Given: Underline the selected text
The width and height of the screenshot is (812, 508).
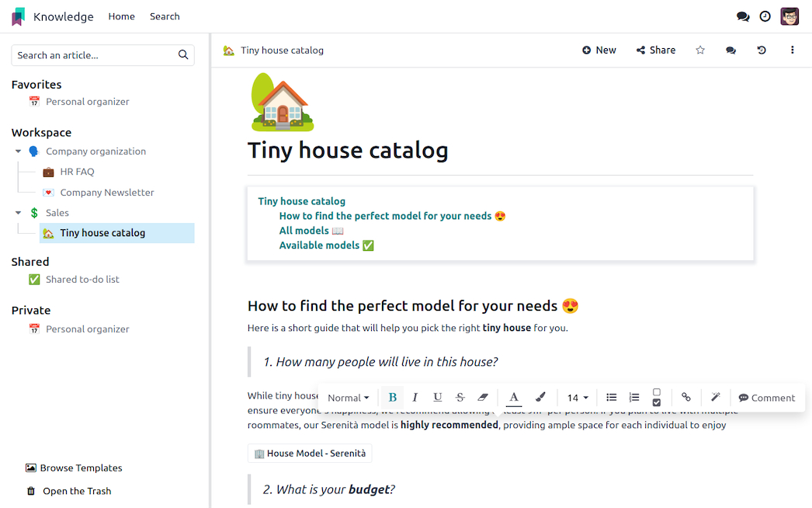Looking at the screenshot, I should (x=438, y=398).
